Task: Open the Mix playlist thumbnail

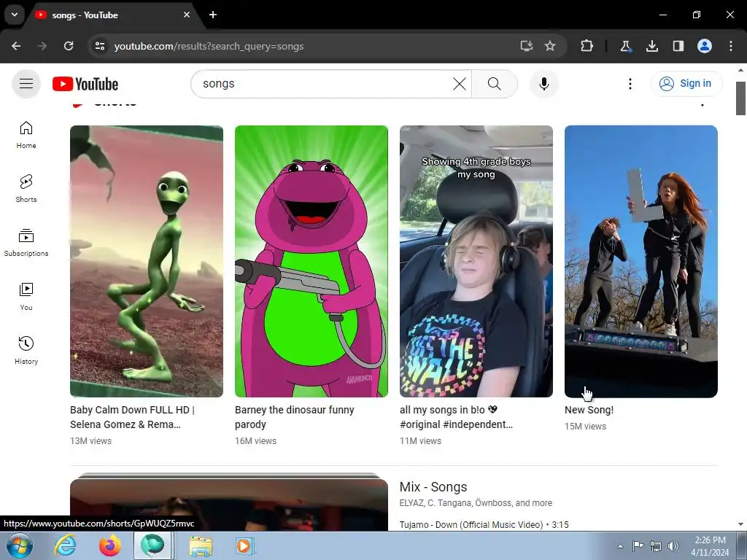Action: pos(228,502)
